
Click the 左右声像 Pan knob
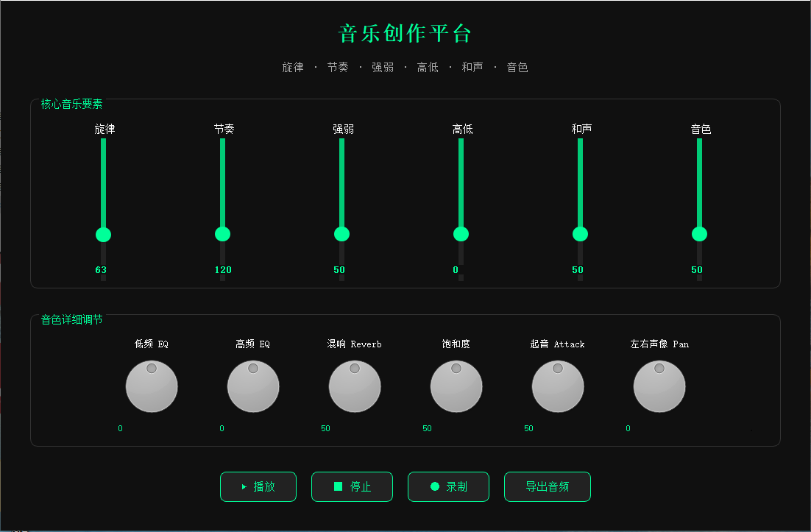[x=659, y=386]
